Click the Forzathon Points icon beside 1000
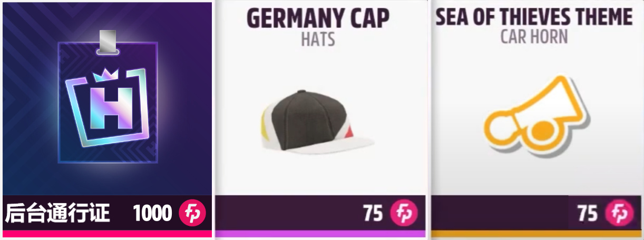The height and width of the screenshot is (240, 644). [192, 213]
